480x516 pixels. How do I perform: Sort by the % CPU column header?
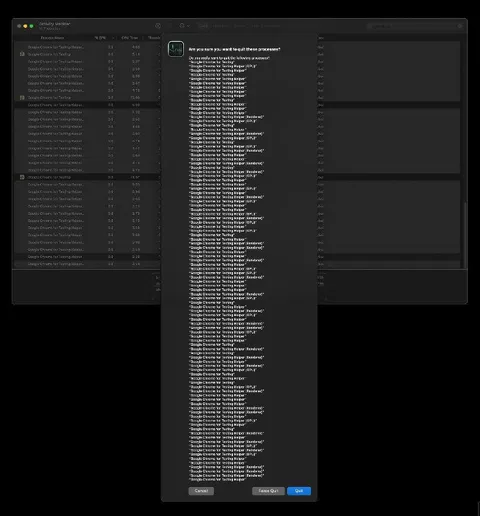click(x=100, y=38)
